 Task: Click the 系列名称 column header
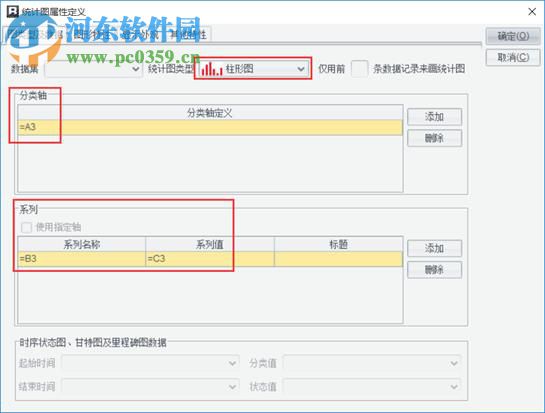click(82, 244)
